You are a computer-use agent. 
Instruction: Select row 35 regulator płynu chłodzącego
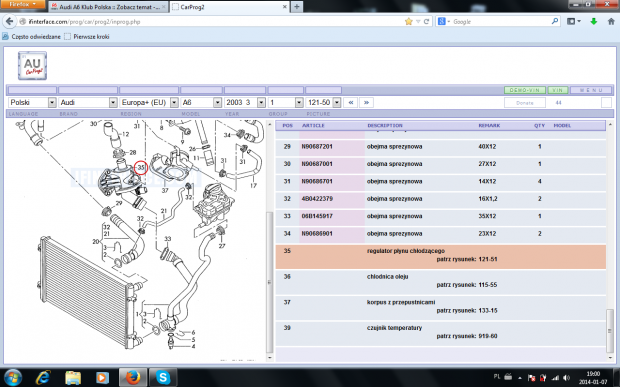(440, 257)
